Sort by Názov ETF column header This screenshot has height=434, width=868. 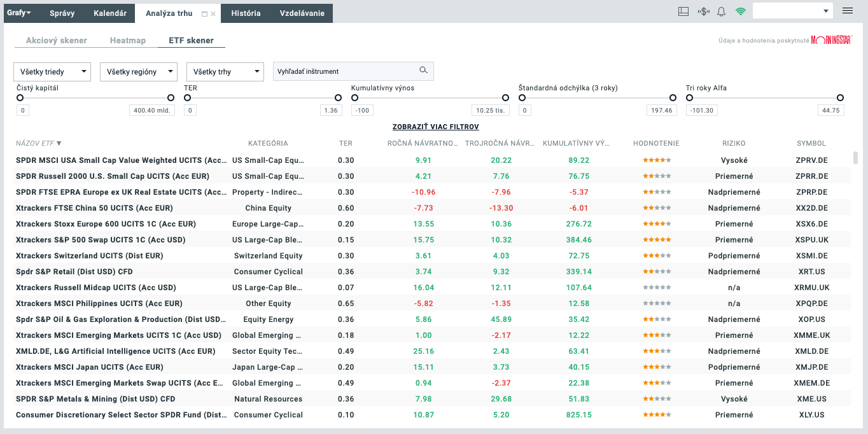tap(38, 143)
